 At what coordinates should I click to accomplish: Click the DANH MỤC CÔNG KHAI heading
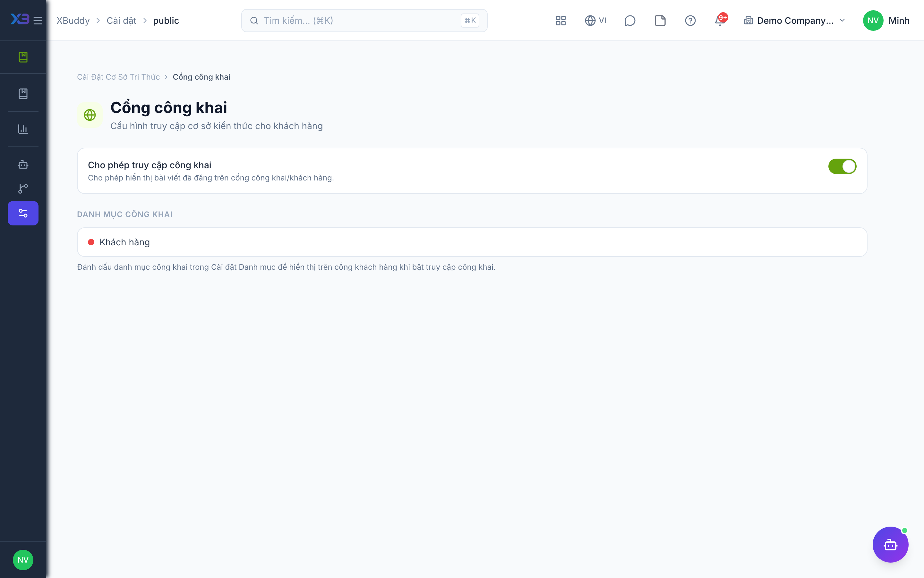tap(124, 214)
